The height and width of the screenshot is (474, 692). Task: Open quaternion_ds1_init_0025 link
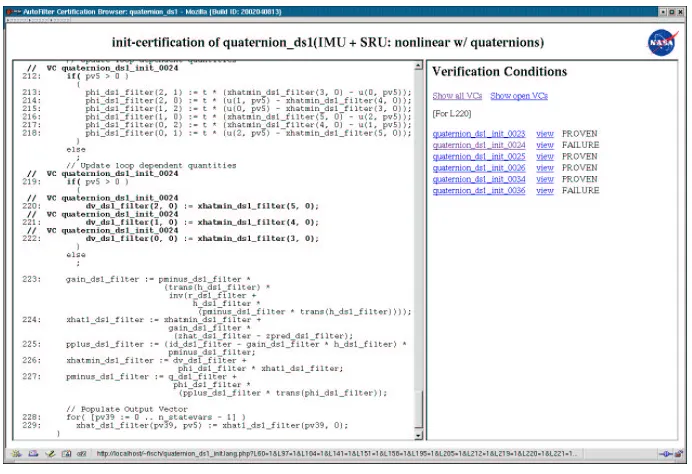(x=479, y=157)
